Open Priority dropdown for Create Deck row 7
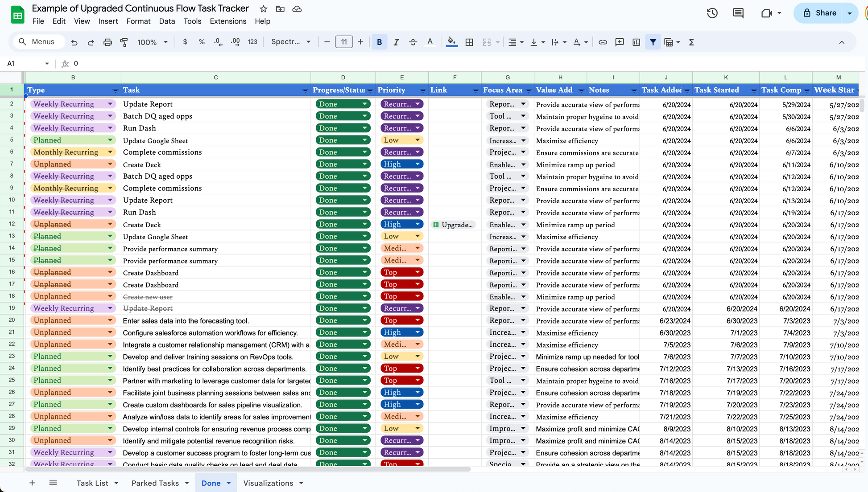 click(417, 164)
